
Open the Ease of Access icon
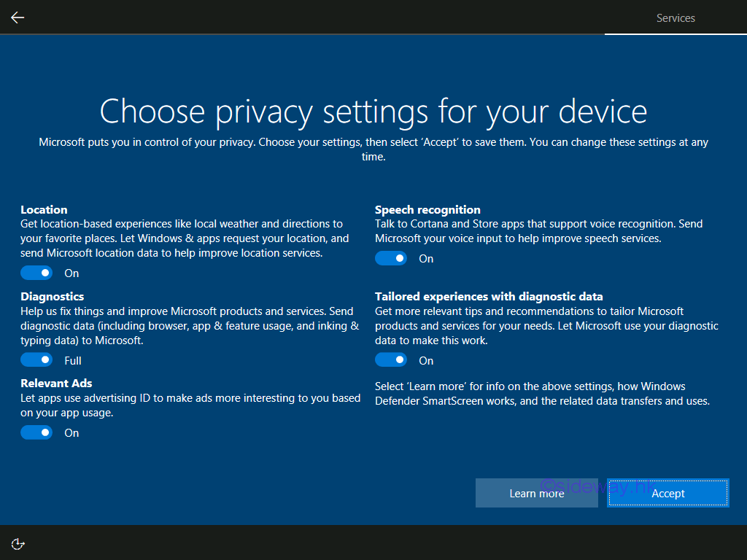[18, 543]
